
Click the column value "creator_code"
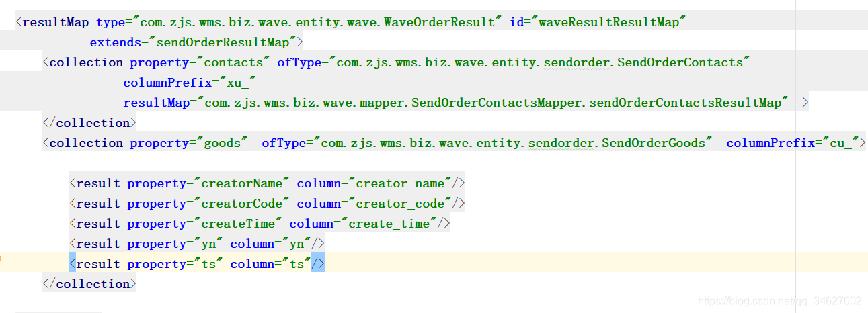click(400, 204)
